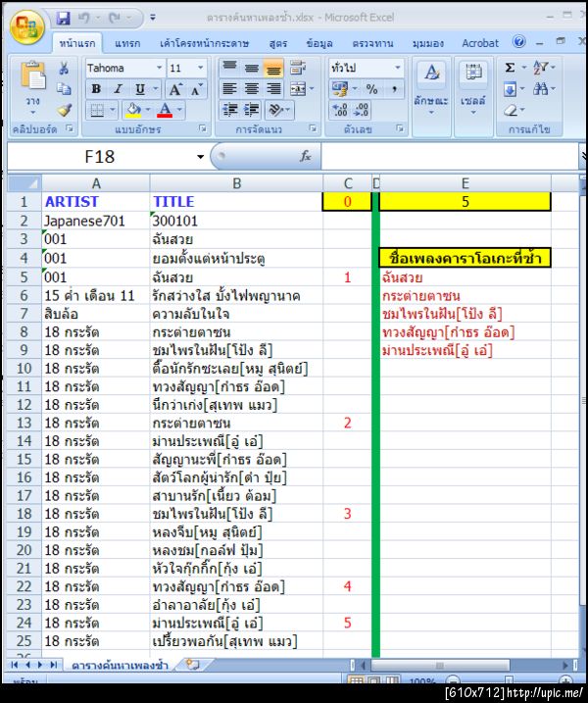Open the fill color dropdown arrow
The image size is (588, 703).
pyautogui.click(x=148, y=110)
